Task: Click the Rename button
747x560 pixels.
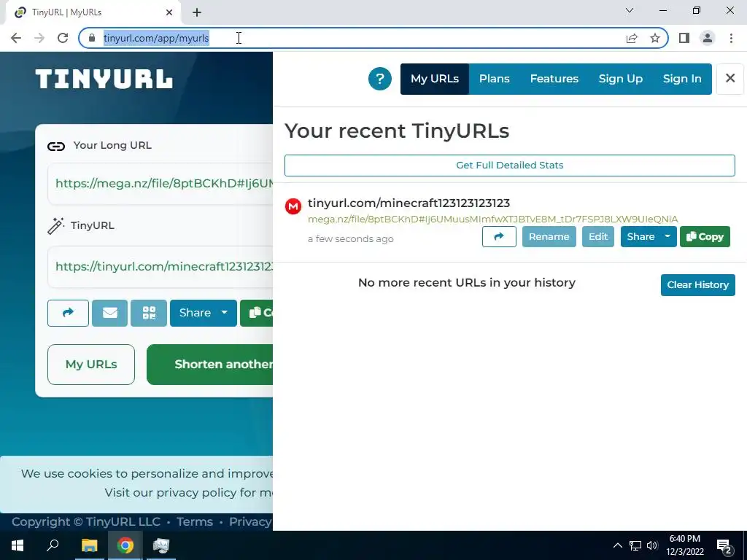Action: 549,237
